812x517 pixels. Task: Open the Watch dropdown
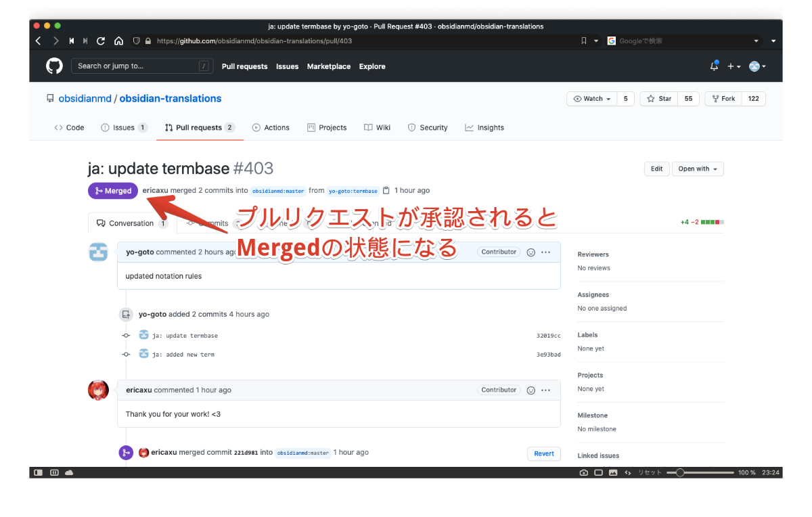point(591,99)
